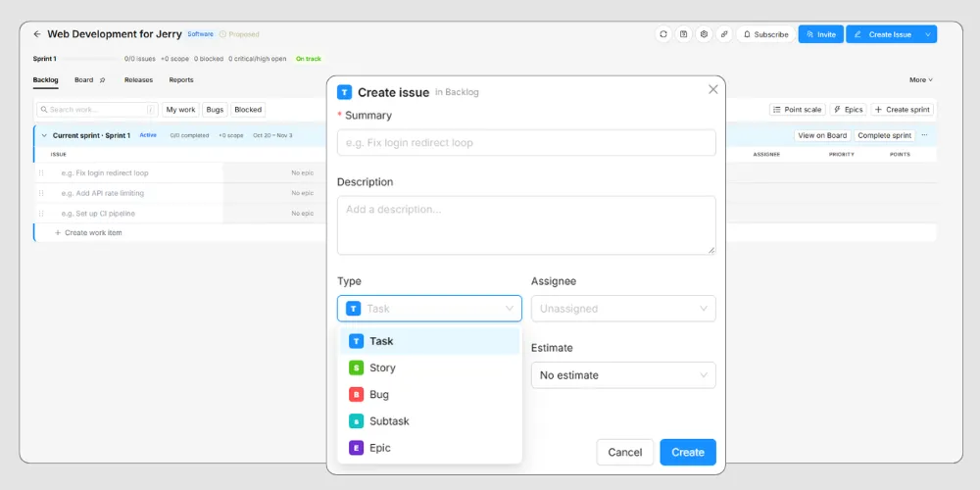Viewport: 980px width, 490px height.
Task: Click the save icon in the header
Action: click(x=684, y=34)
